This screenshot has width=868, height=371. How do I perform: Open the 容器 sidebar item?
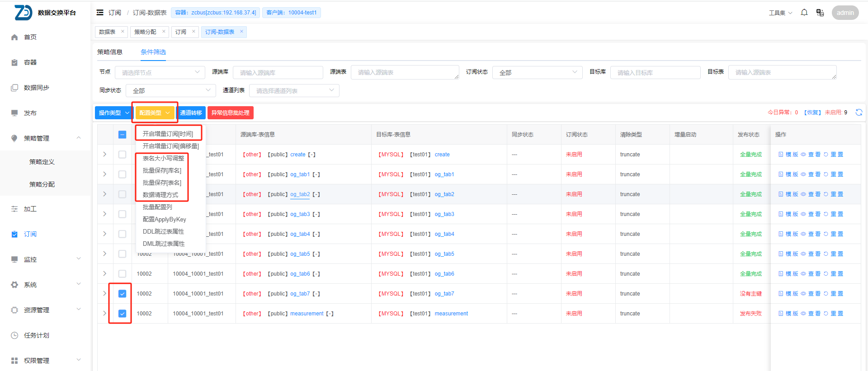click(30, 62)
